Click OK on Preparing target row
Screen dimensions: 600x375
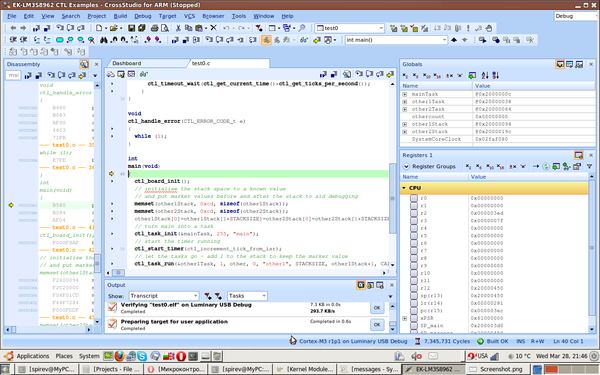[377, 324]
